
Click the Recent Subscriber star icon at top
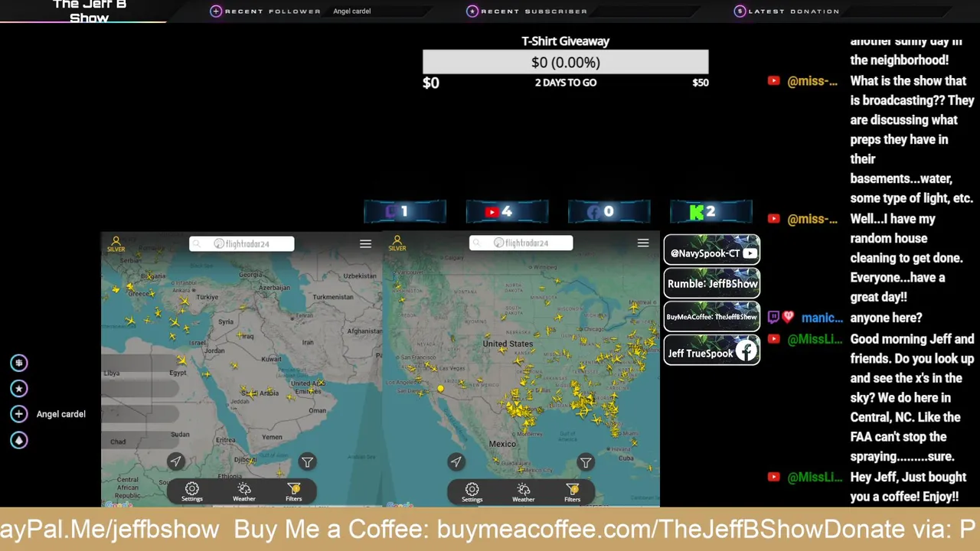coord(472,11)
